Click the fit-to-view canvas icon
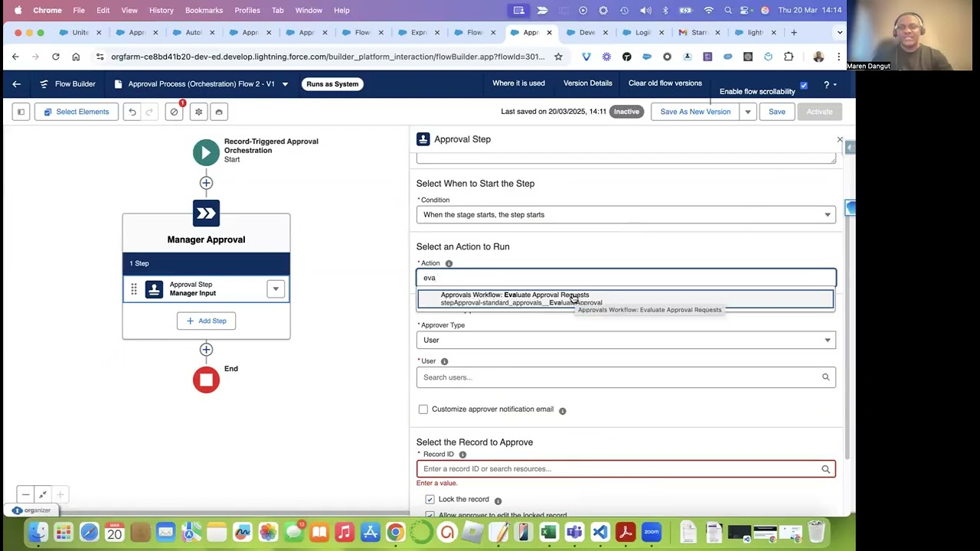The image size is (980, 551). [x=43, y=494]
